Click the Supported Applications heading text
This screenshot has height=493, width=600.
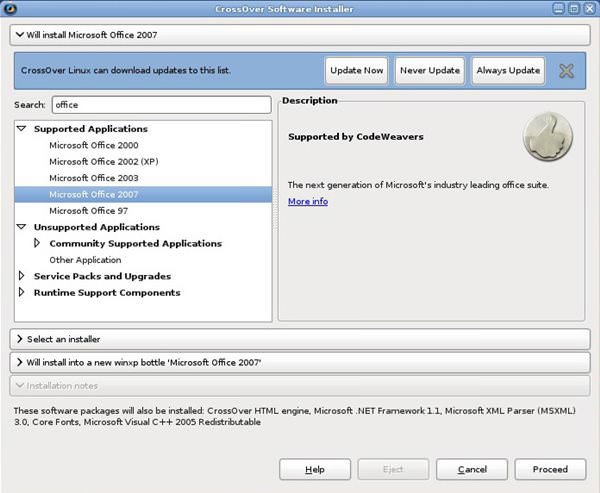point(91,129)
